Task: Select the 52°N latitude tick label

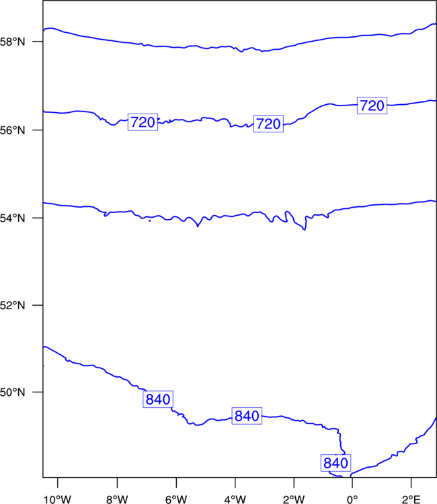Action: [12, 305]
